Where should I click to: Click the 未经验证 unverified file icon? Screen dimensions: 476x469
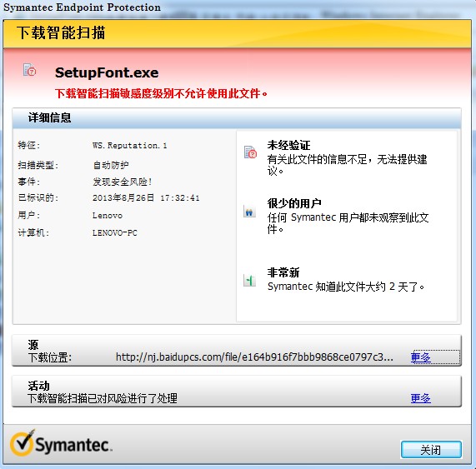pyautogui.click(x=250, y=152)
